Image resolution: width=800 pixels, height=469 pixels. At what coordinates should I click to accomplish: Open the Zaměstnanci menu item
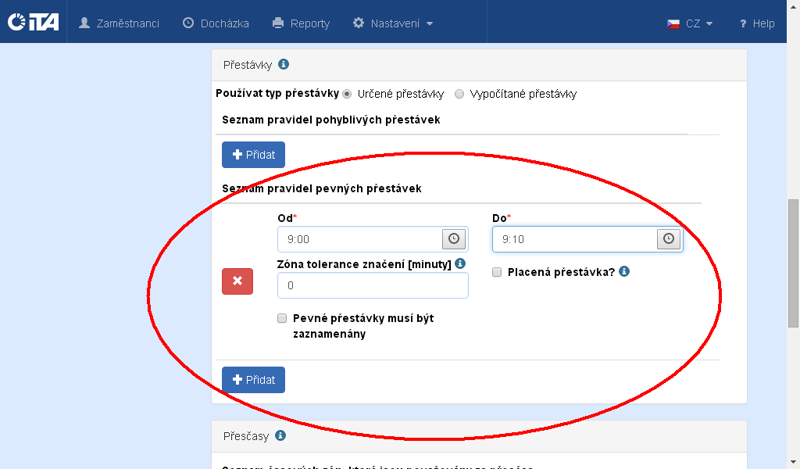point(119,23)
